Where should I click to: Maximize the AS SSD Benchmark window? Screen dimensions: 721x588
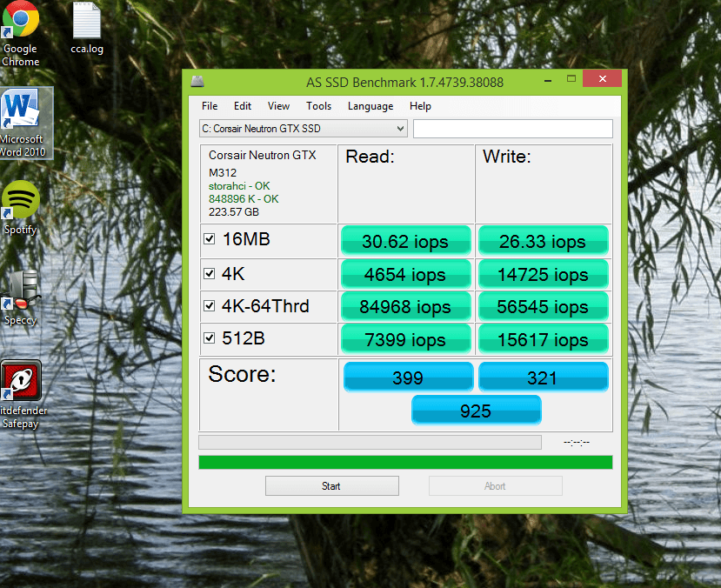coord(571,79)
